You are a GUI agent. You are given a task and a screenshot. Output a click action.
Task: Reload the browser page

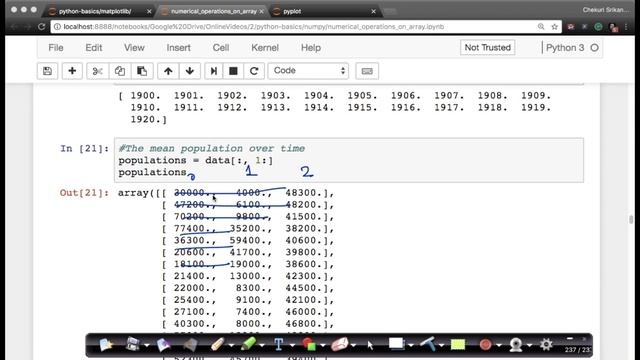pyautogui.click(x=41, y=27)
